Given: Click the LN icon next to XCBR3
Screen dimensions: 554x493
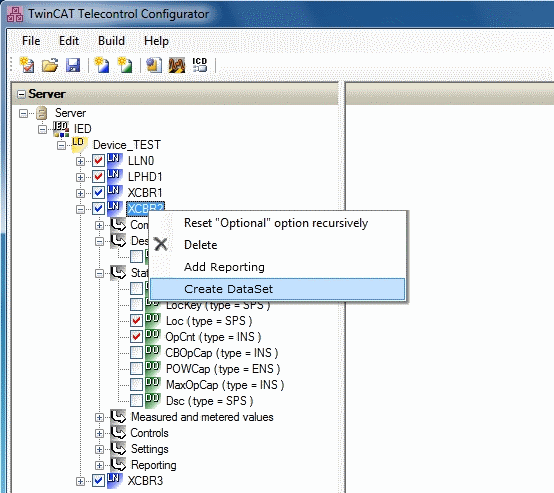Looking at the screenshot, I should click(x=114, y=481).
